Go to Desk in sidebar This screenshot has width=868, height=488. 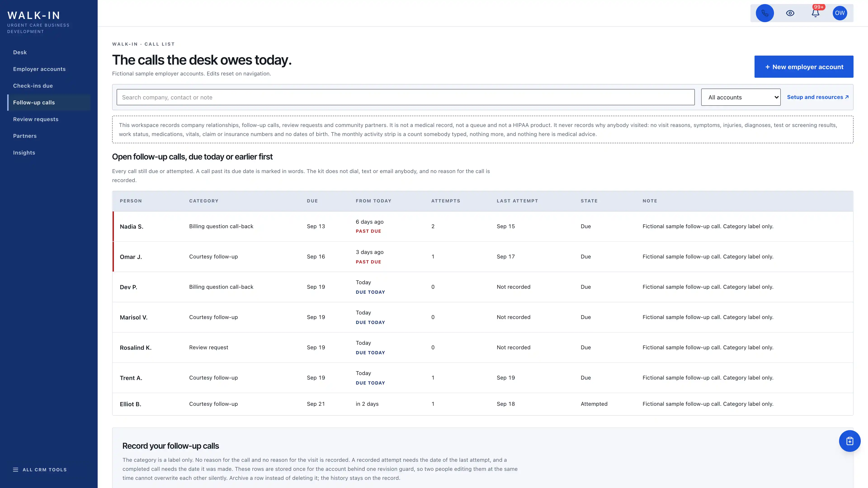point(20,52)
